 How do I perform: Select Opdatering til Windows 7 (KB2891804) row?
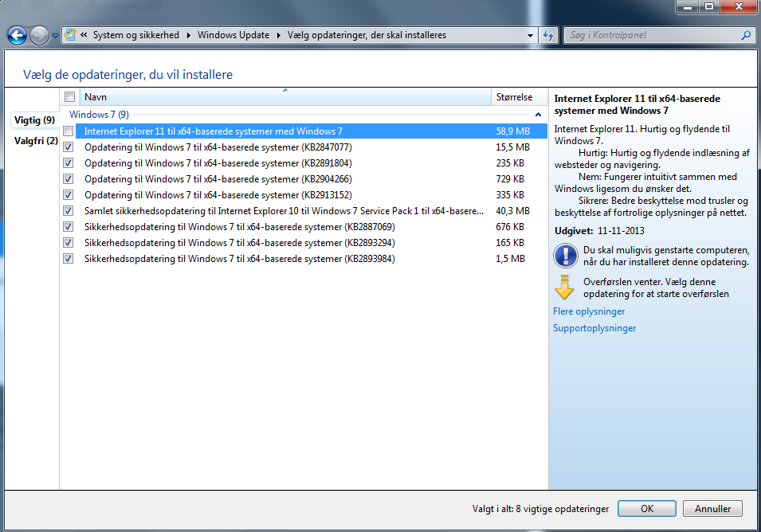click(311, 163)
